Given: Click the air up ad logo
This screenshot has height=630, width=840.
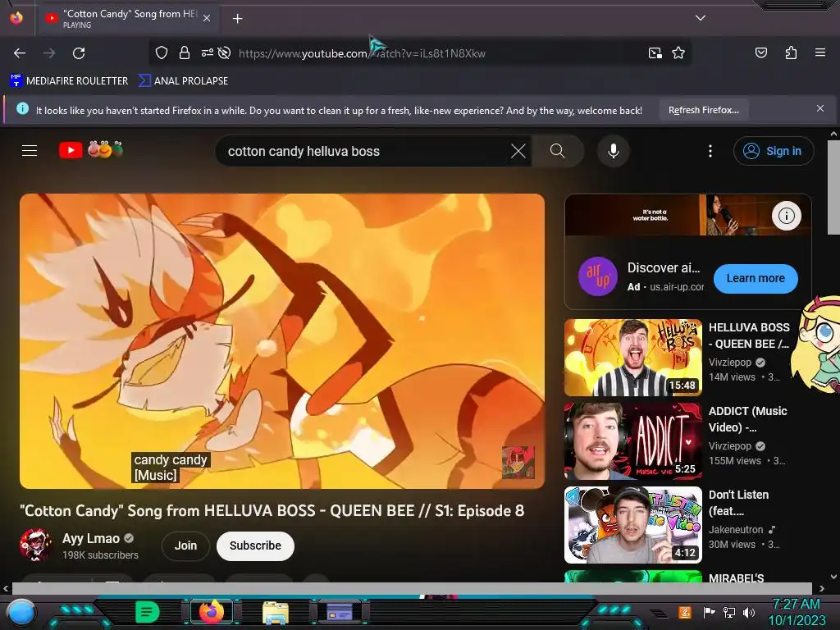Looking at the screenshot, I should [x=598, y=276].
